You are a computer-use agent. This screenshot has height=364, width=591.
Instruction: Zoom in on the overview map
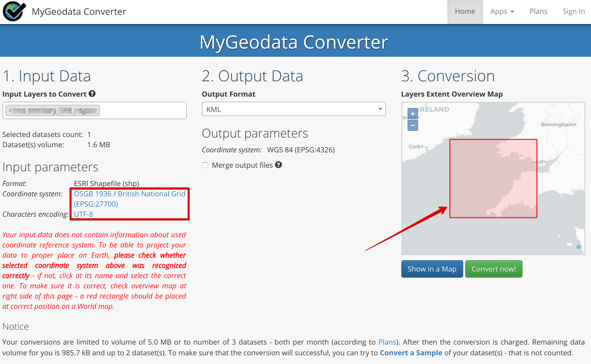413,113
